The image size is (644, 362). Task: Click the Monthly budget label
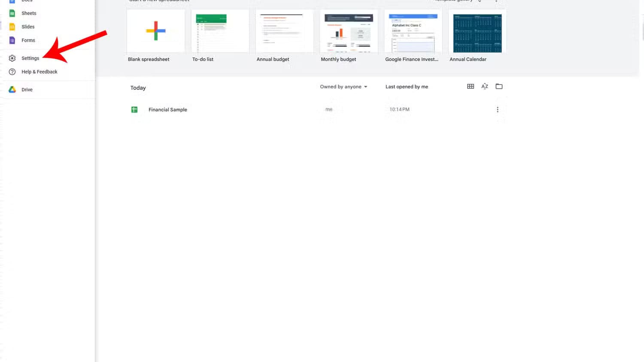coord(338,59)
